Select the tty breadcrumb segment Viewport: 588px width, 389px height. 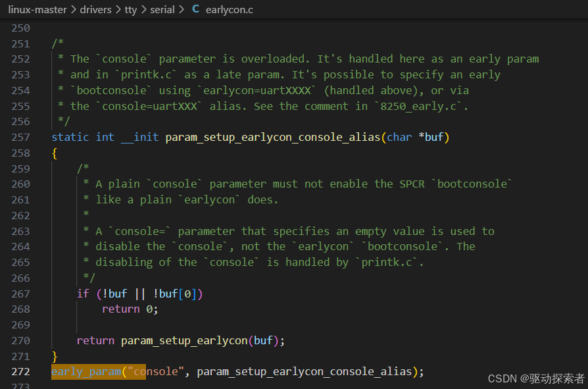tap(131, 10)
